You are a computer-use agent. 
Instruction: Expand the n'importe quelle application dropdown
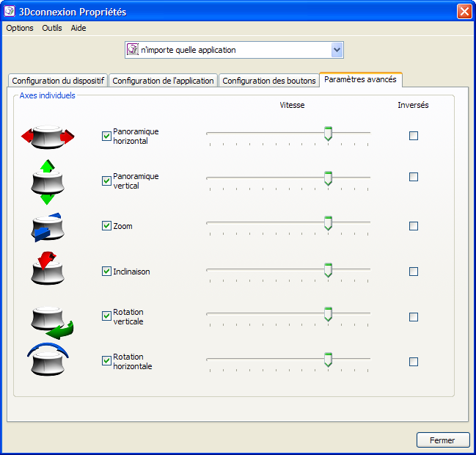point(337,50)
